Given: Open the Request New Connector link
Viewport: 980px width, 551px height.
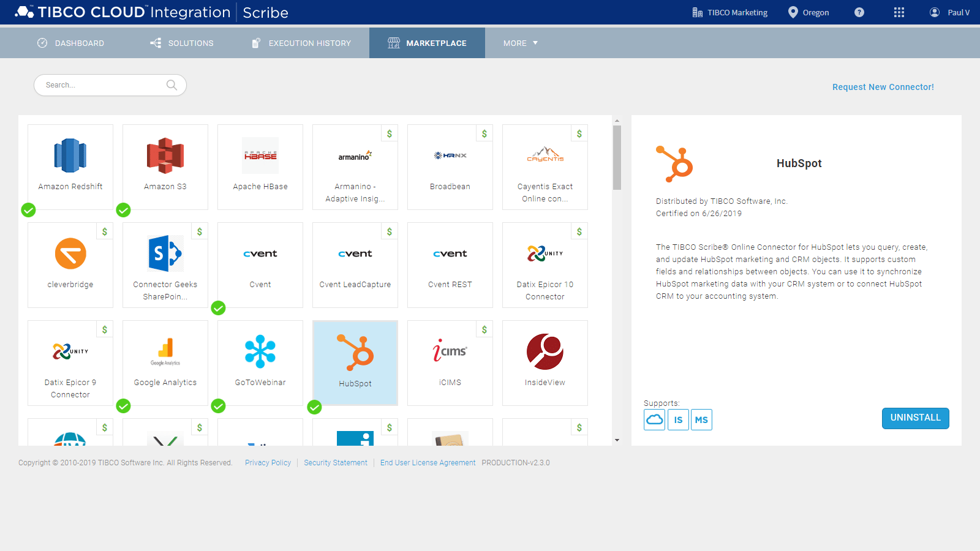Looking at the screenshot, I should click(883, 87).
